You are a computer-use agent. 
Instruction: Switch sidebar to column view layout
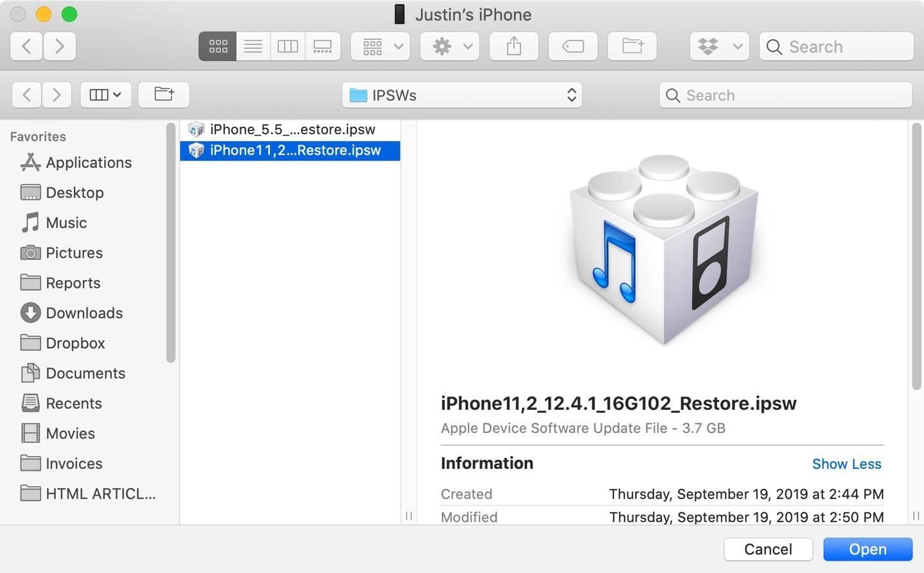(100, 94)
